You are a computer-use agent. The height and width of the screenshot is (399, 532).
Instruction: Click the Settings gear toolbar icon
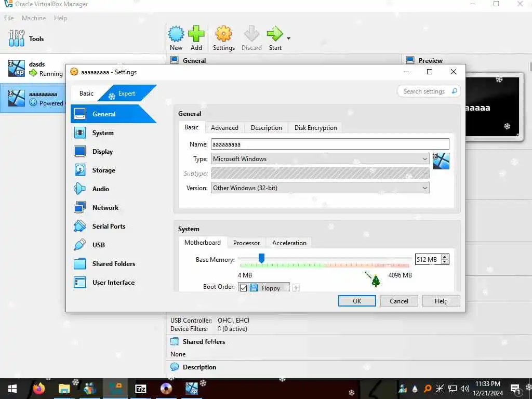223,38
